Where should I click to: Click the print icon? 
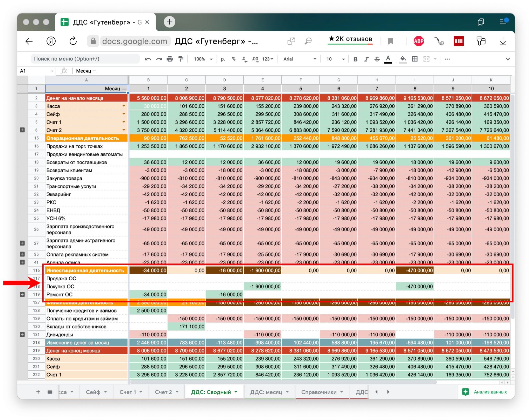(x=170, y=59)
